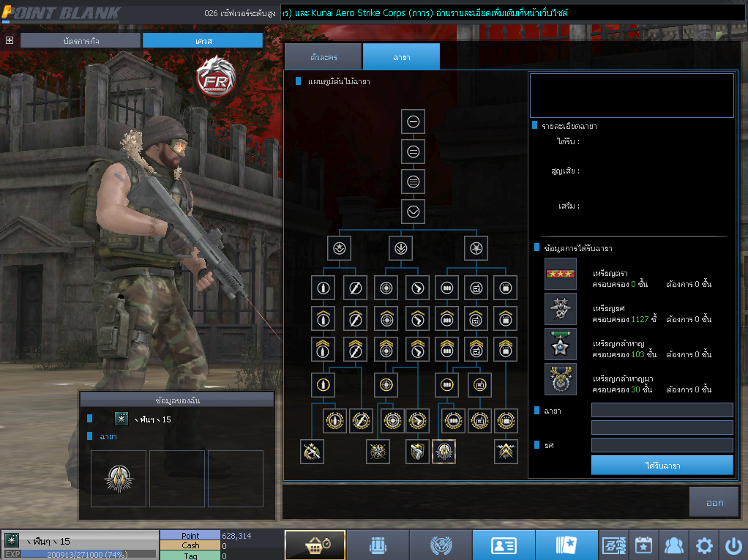748x560 pixels.
Task: Select the pistol shield title node
Action: coord(417,452)
